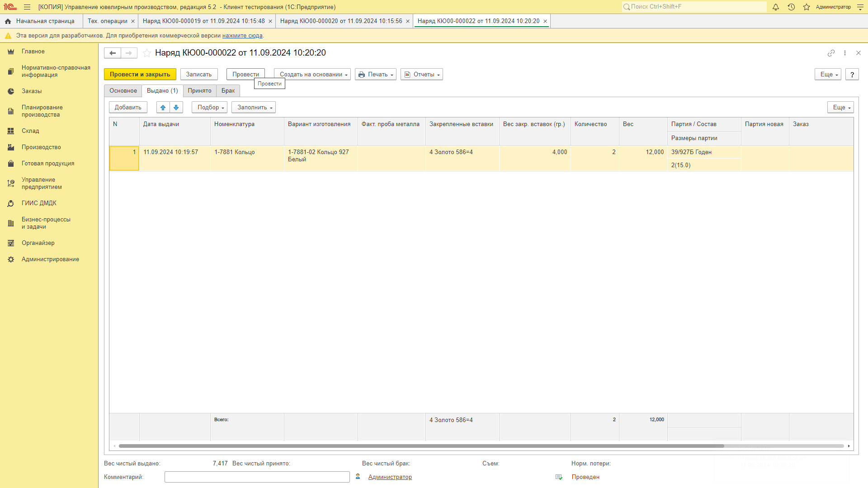Expand Создать на основании dropdown
The height and width of the screenshot is (488, 868).
point(312,75)
